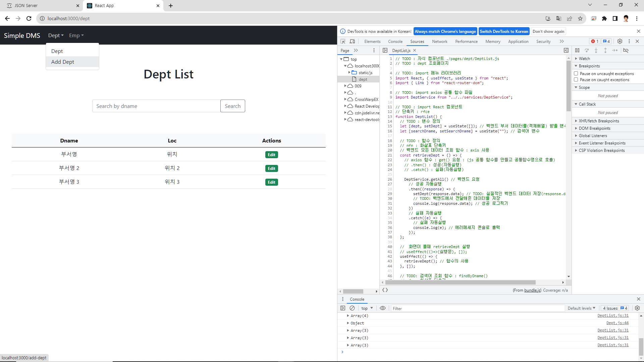644x362 pixels.
Task: Enable Pause on uncaught exceptions
Action: point(576,73)
